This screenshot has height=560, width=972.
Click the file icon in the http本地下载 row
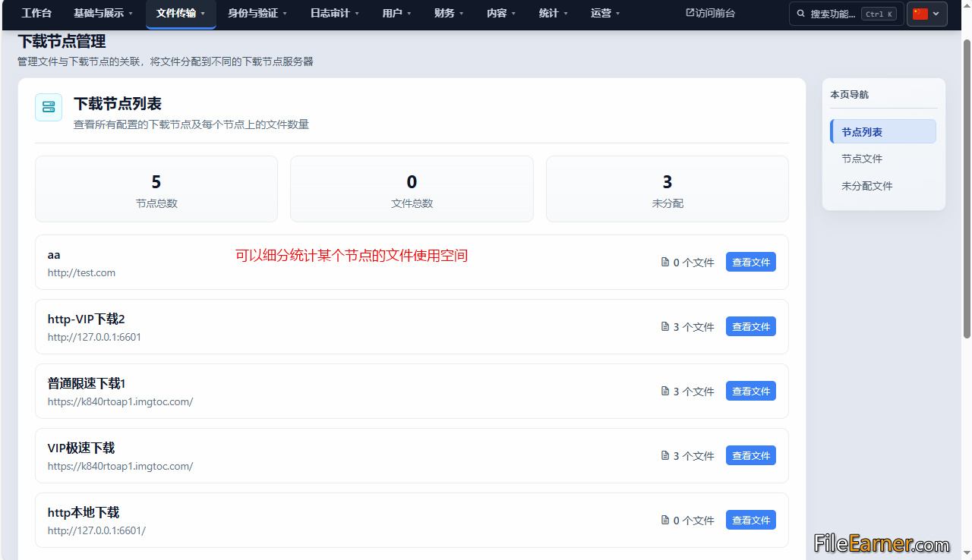click(665, 521)
